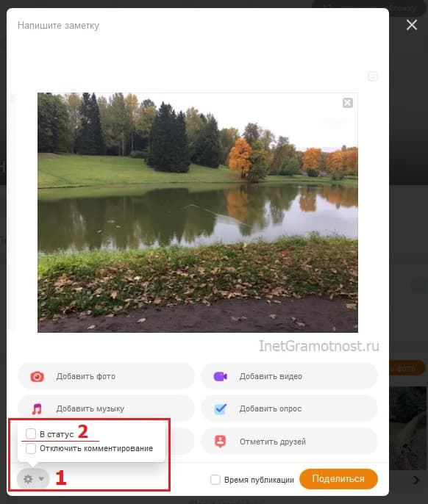
Task: Click the music note icon
Action: click(37, 408)
